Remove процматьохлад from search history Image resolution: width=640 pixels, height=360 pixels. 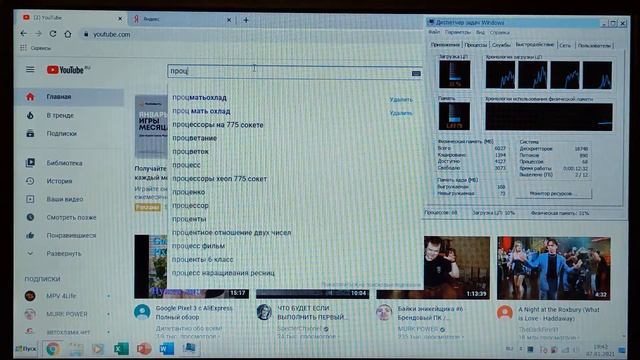(x=401, y=99)
